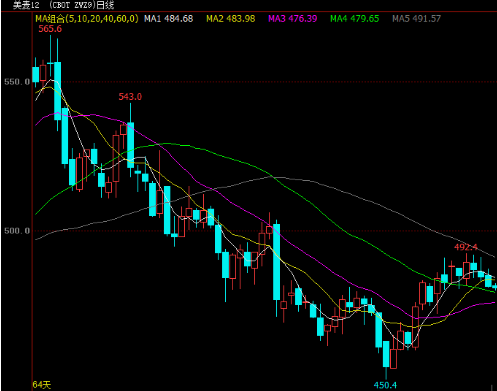Select the yellow MA2 483.98 legend entry

click(231, 19)
